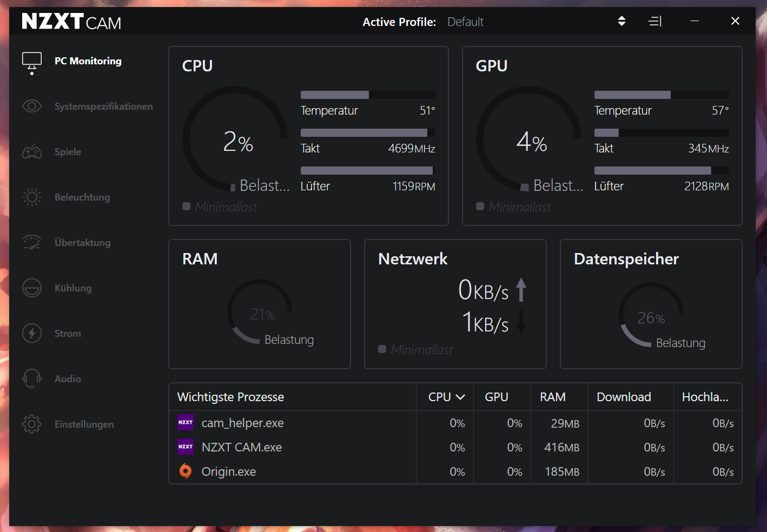Click the 185MB RAM value

click(562, 471)
